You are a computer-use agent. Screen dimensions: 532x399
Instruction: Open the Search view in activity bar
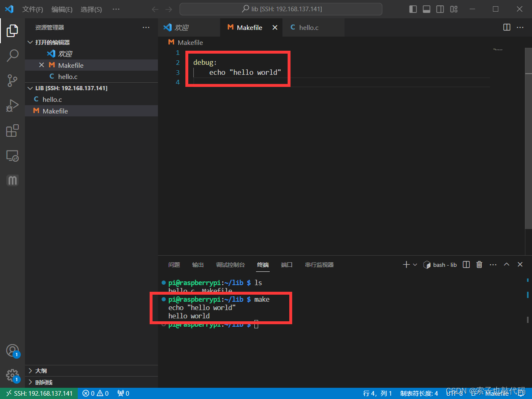pyautogui.click(x=12, y=55)
